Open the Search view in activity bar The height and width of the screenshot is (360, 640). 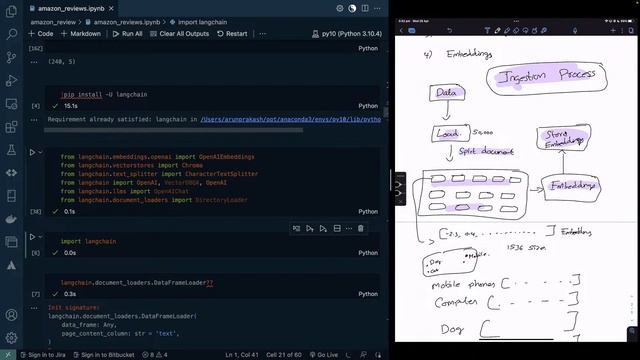tap(11, 34)
